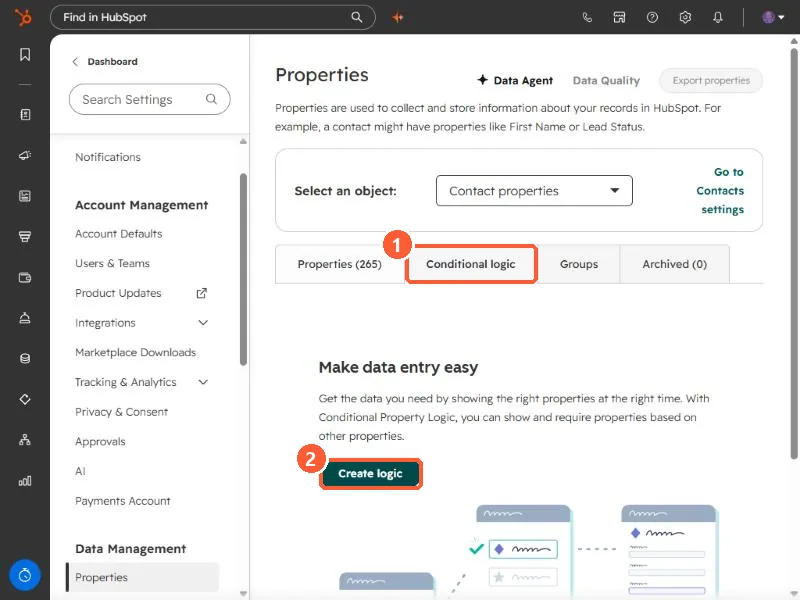Open the phone calling icon
Viewport: 800px width, 600px height.
(x=587, y=17)
